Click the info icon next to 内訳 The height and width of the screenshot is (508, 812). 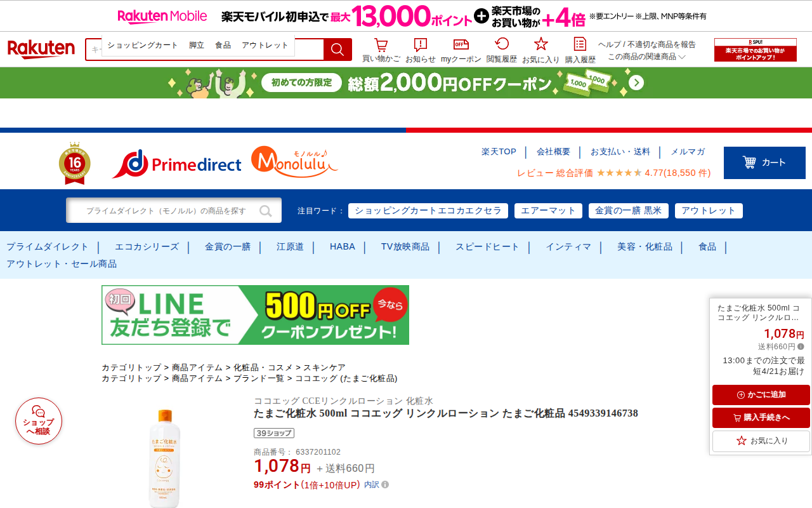tap(385, 485)
